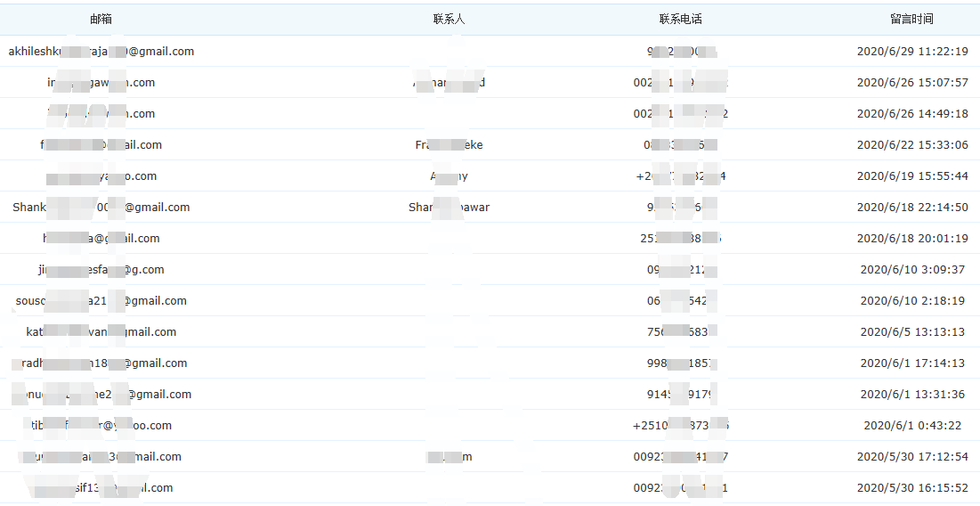This screenshot has height=506, width=980.
Task: Click the 留言时间 column header
Action: [911, 19]
